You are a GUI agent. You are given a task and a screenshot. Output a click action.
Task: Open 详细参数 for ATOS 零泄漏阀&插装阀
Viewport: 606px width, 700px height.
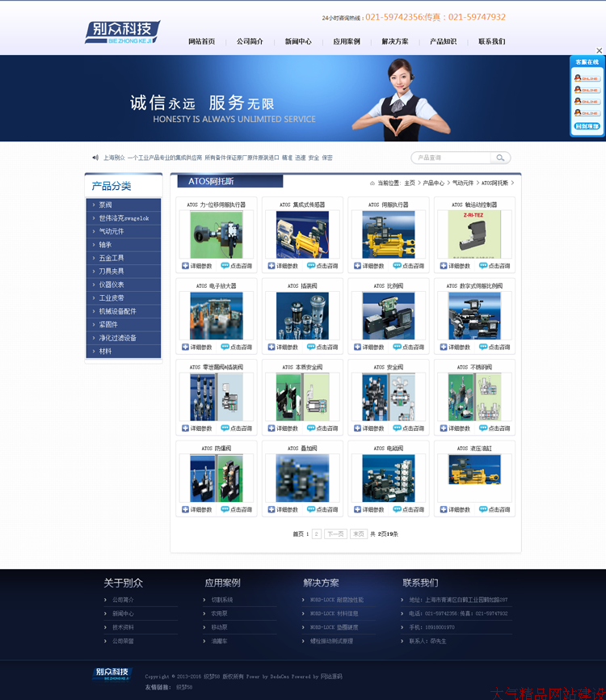[197, 428]
